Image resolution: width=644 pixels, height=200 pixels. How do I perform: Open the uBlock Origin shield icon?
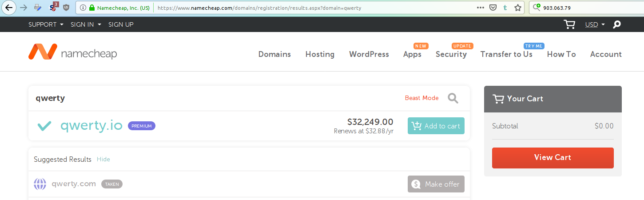66,8
